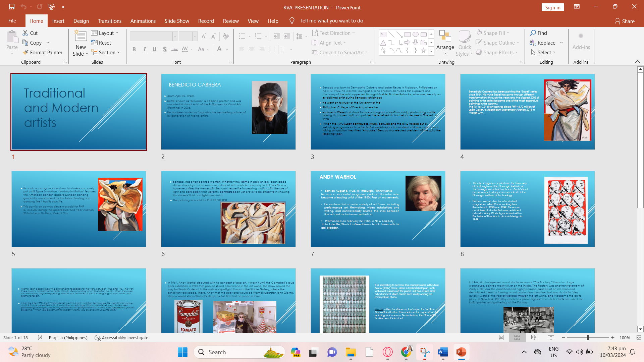
Task: Click the Cut scissors icon
Action: point(25,33)
